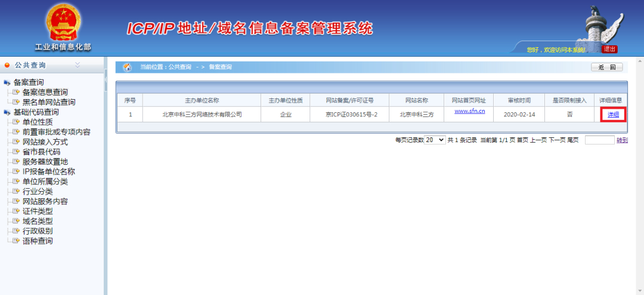Image resolution: width=644 pixels, height=295 pixels.
Task: Select IP报备单位名称 in sidebar
Action: [49, 171]
